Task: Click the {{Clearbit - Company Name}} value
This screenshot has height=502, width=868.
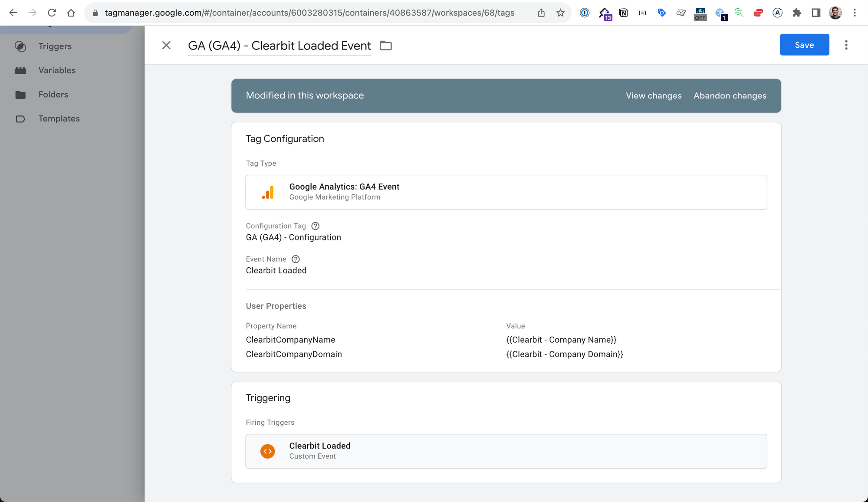Action: 561,340
